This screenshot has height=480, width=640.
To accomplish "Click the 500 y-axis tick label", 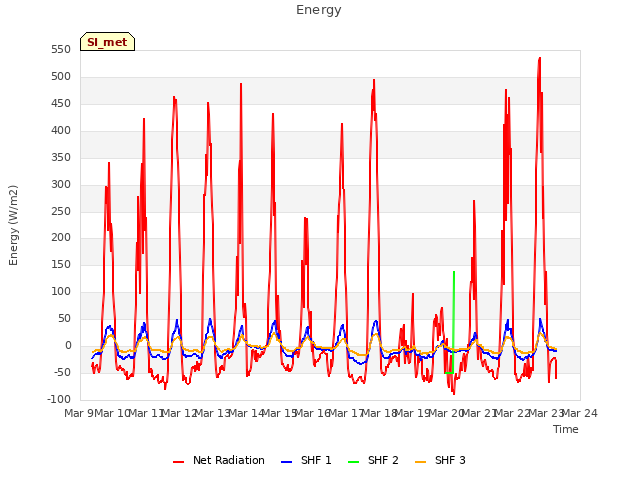I will coord(61,77).
